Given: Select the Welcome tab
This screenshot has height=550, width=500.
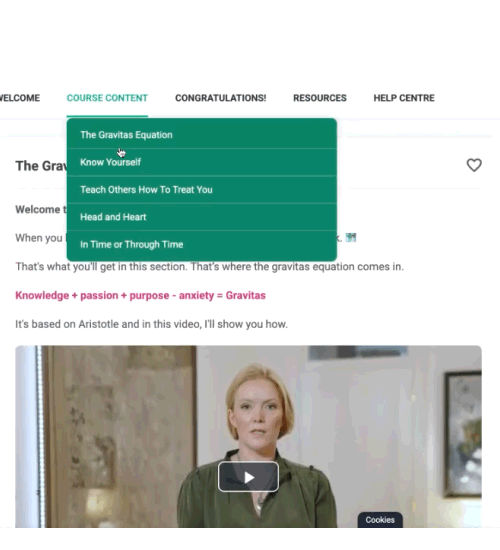Looking at the screenshot, I should coord(20,98).
